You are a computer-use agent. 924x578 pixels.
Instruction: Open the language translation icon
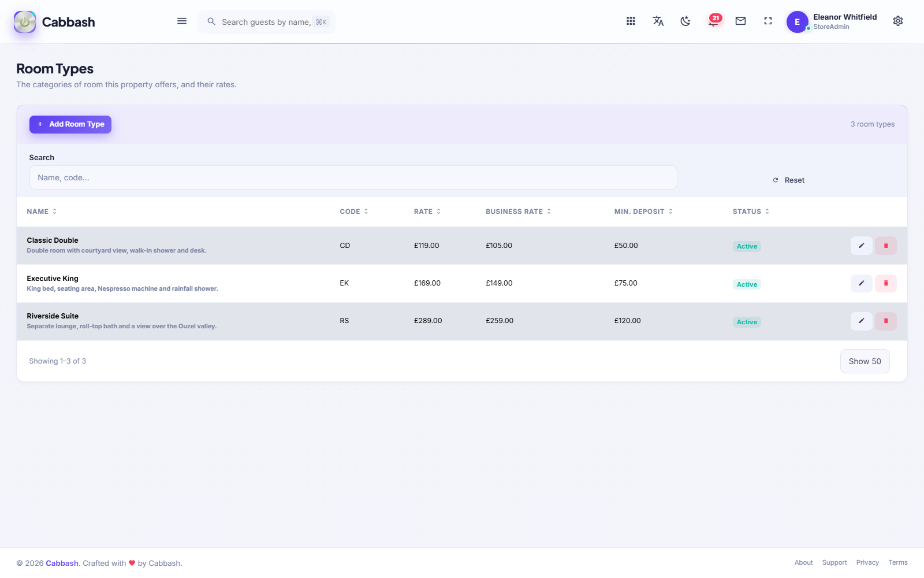point(658,21)
